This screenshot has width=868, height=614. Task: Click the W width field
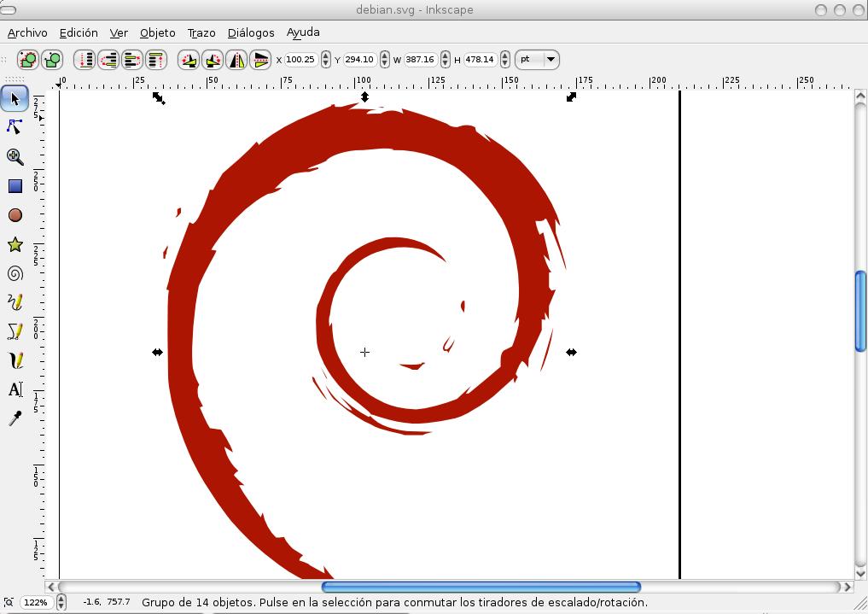421,59
